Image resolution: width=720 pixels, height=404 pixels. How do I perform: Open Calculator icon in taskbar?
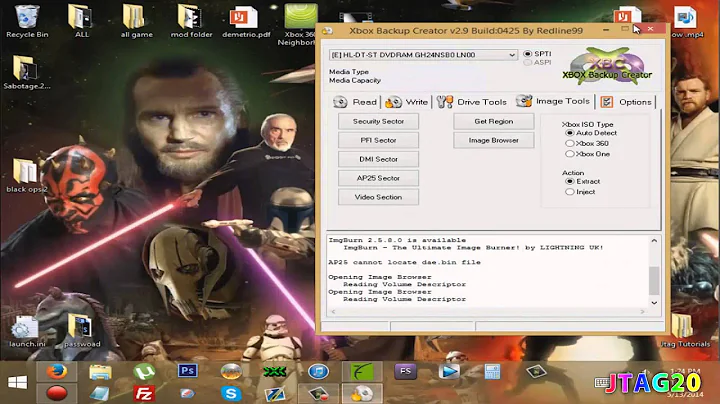[492, 371]
